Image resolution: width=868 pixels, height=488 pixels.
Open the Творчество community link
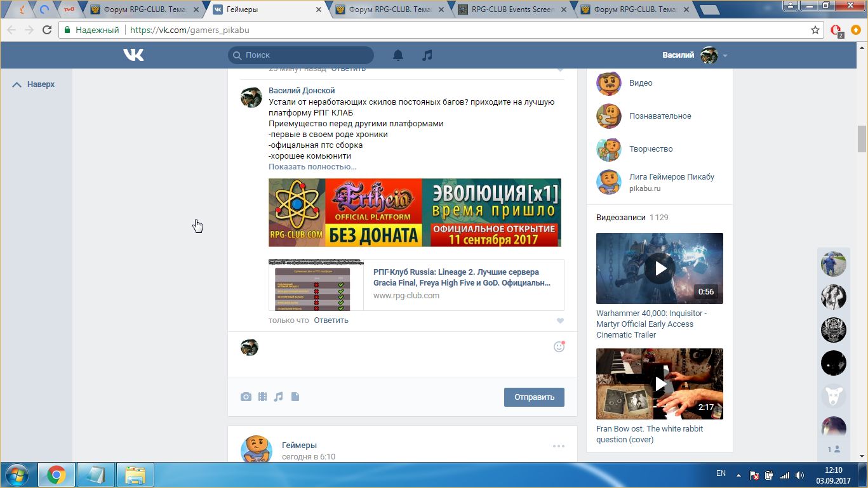[651, 149]
